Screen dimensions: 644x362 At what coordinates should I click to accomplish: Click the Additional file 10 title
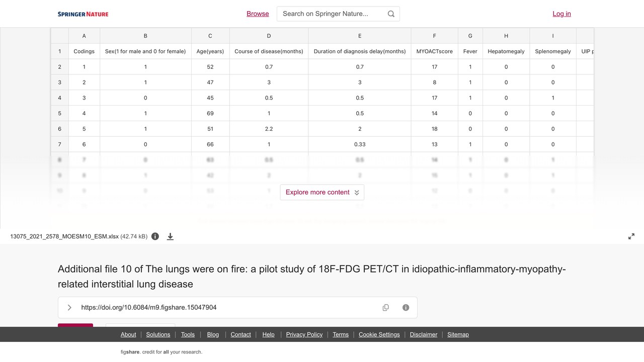pyautogui.click(x=312, y=277)
